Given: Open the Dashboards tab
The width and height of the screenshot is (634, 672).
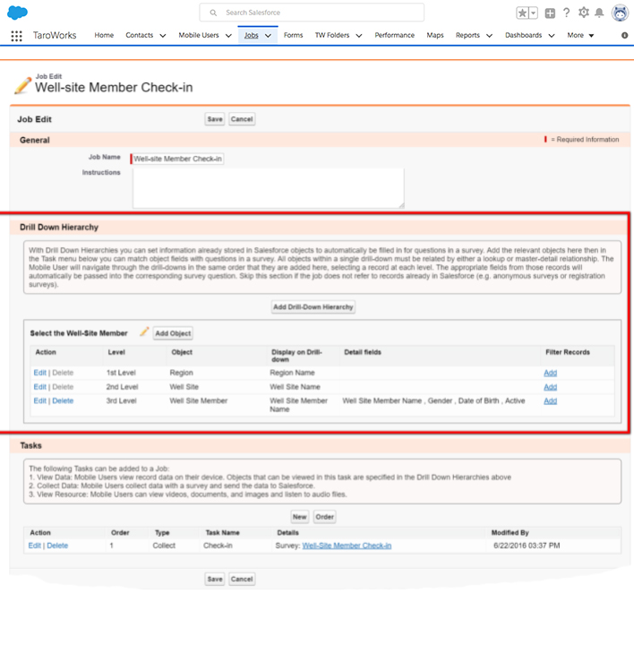Looking at the screenshot, I should pos(524,35).
